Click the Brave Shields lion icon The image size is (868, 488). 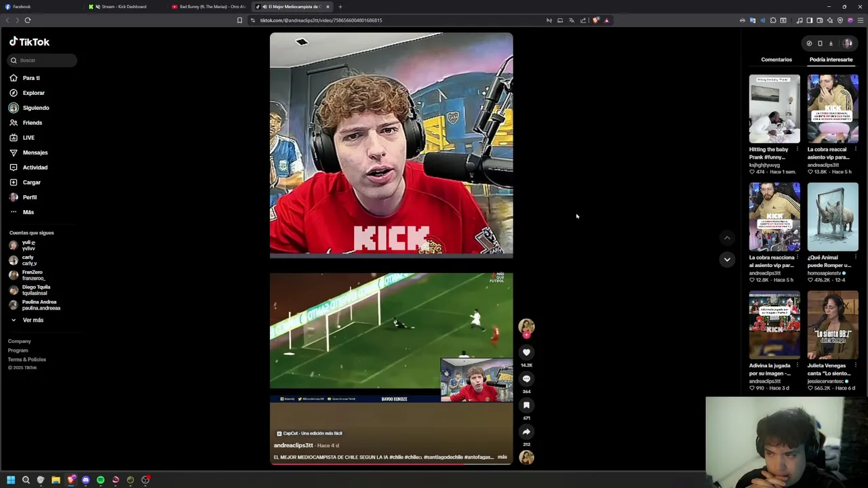595,20
